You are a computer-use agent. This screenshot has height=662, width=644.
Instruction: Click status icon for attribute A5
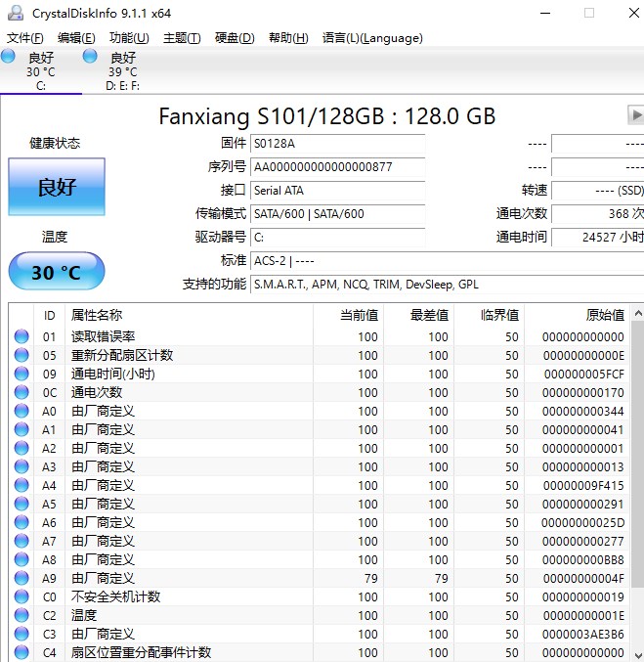[x=21, y=504]
